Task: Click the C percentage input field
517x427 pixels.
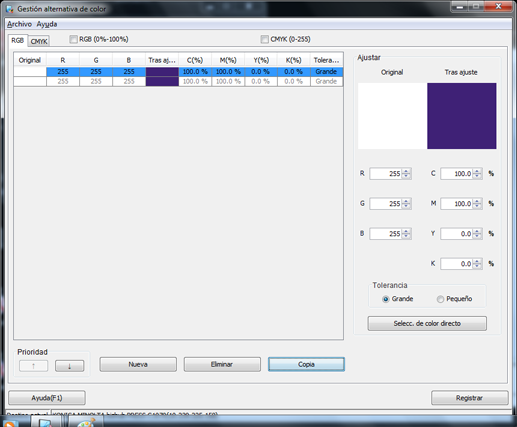Action: pos(457,174)
